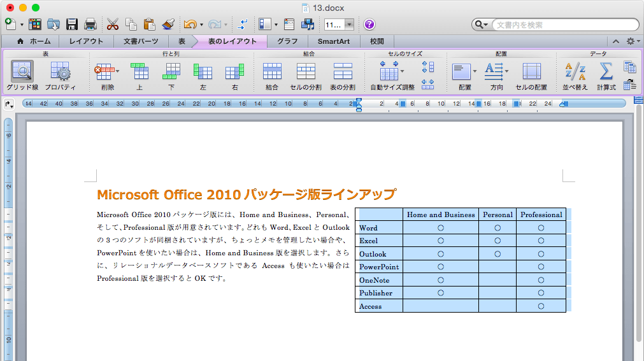Click the Home and Business header cell
Image resolution: width=644 pixels, height=361 pixels.
click(441, 215)
